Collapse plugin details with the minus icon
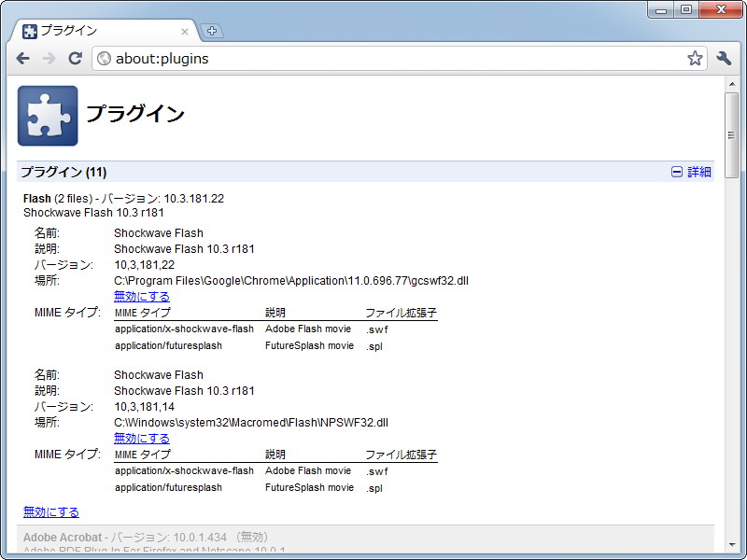 tap(677, 172)
